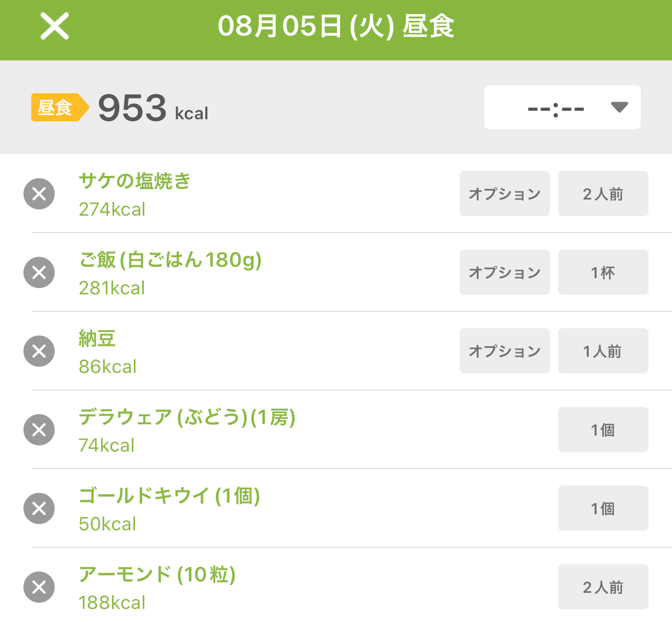Delete the ご飯 (白ごはん180g) entry
The height and width of the screenshot is (622, 672).
39,272
